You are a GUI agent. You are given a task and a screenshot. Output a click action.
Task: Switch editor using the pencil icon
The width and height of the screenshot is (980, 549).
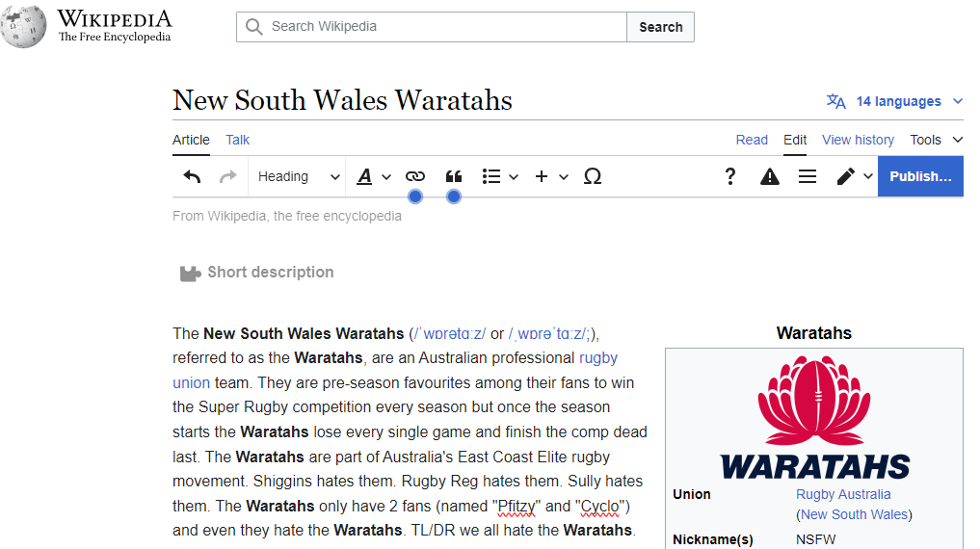coord(846,177)
